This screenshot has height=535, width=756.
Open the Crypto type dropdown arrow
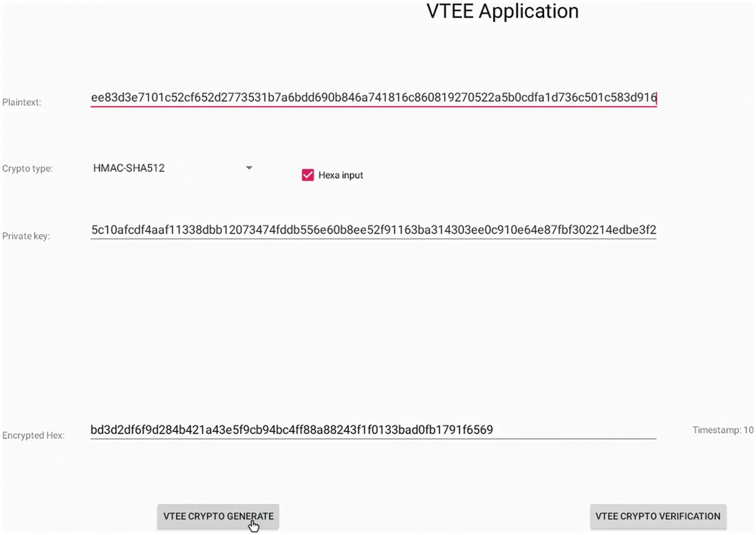tap(249, 168)
